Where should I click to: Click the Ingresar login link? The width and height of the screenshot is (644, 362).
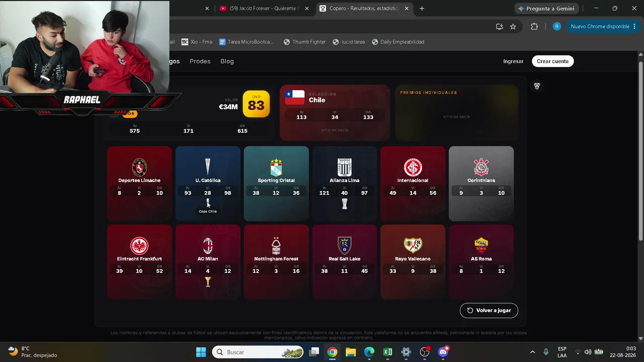(x=513, y=61)
